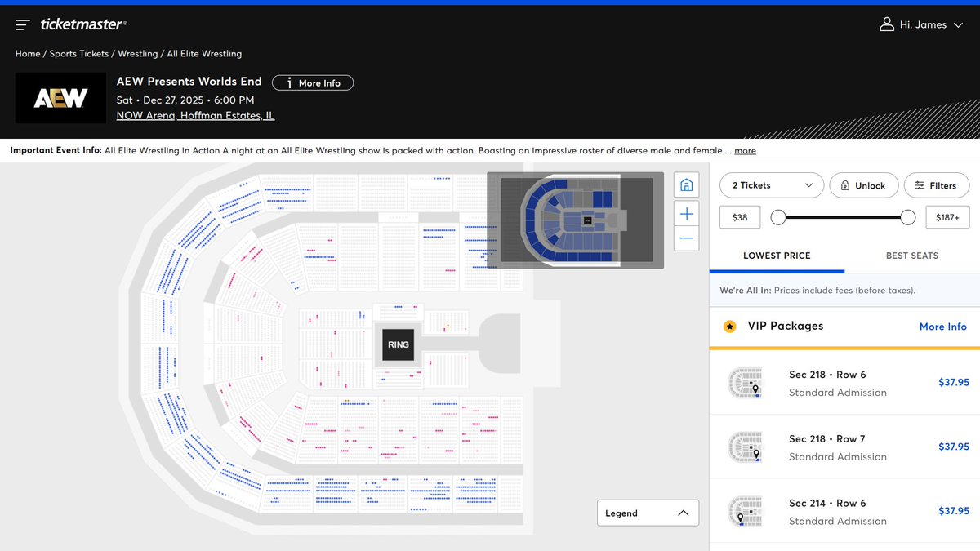Click the Sec 218 Row 6 map thumbnail
Viewport: 980px width, 551px height.
[x=745, y=383]
